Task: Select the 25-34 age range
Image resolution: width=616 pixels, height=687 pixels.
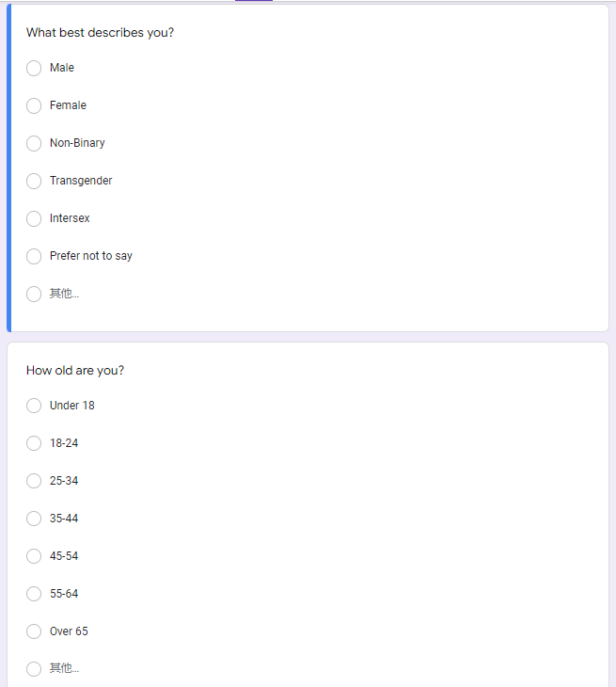Action: 34,481
